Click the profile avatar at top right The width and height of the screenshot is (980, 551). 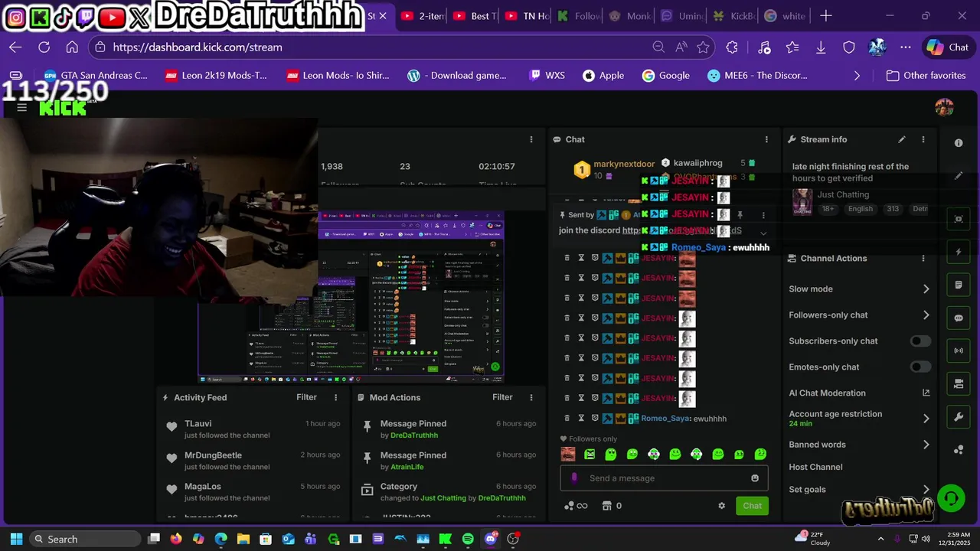944,107
